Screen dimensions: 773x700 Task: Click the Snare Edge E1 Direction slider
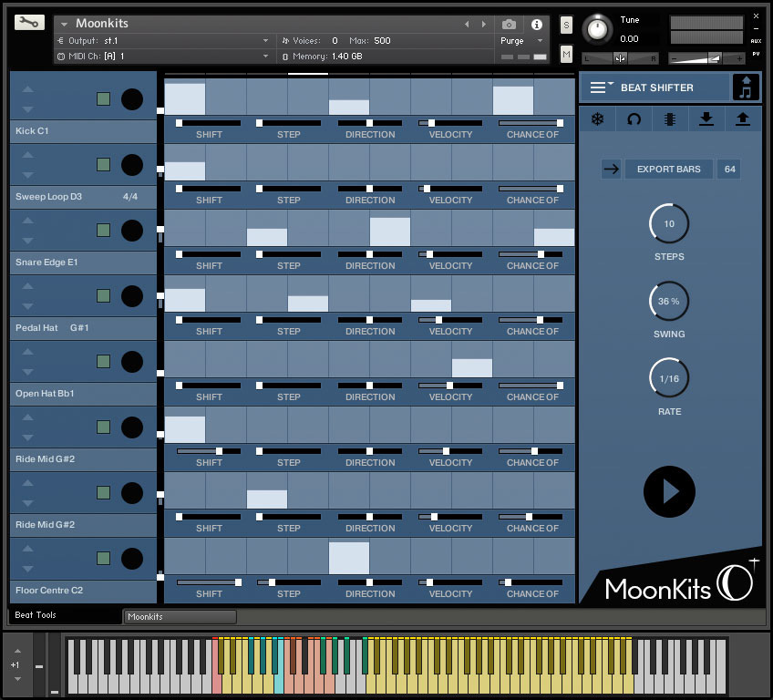(x=370, y=254)
